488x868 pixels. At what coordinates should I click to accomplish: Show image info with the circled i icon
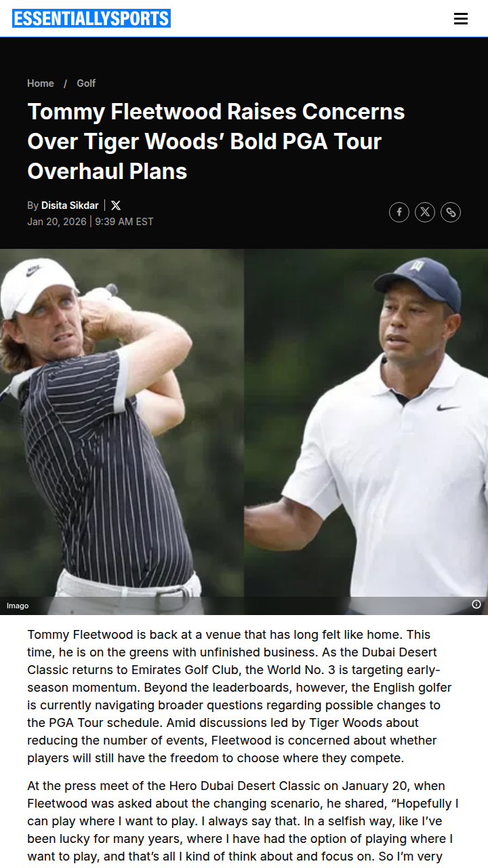pyautogui.click(x=476, y=604)
